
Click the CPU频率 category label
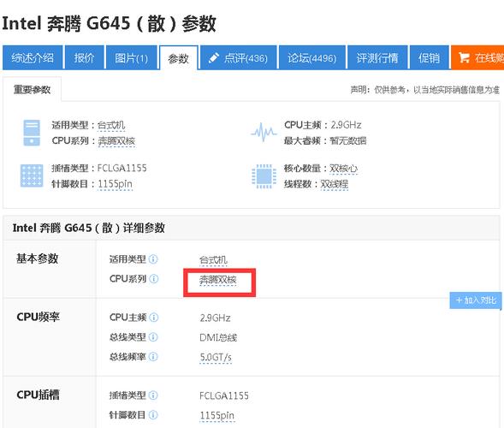tap(39, 317)
